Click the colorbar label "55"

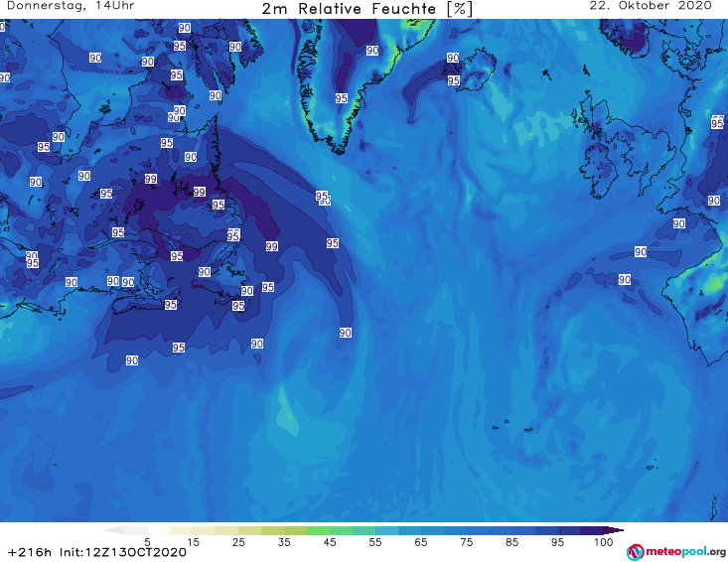(x=375, y=542)
